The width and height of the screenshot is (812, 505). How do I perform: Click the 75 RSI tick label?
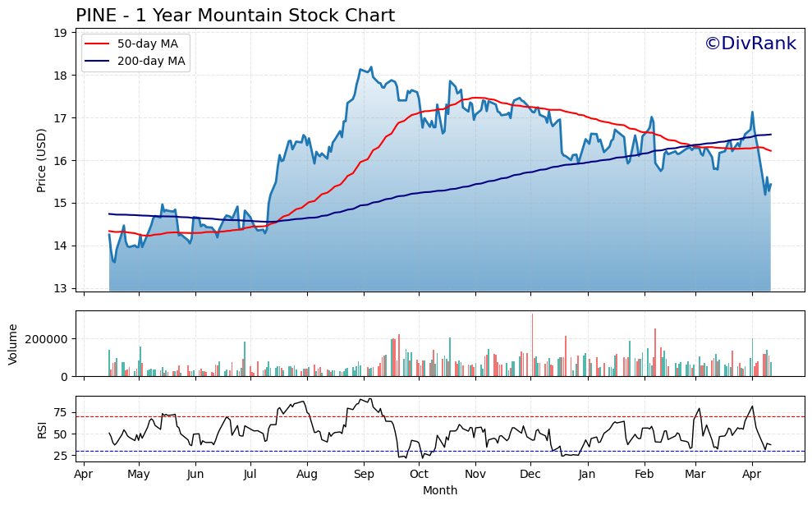coord(60,413)
